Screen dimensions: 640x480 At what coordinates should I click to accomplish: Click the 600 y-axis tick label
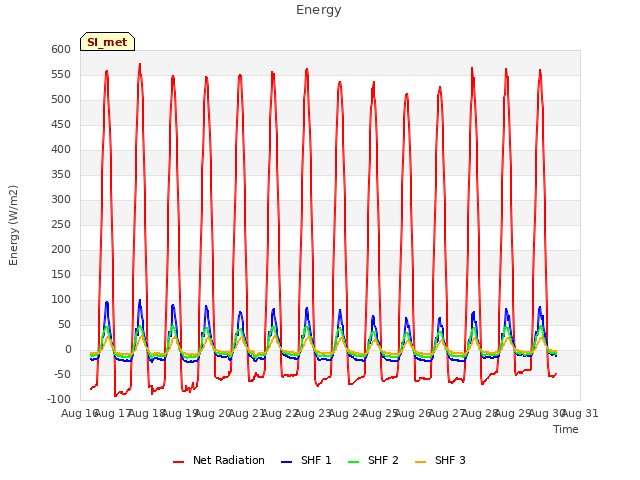(61, 49)
